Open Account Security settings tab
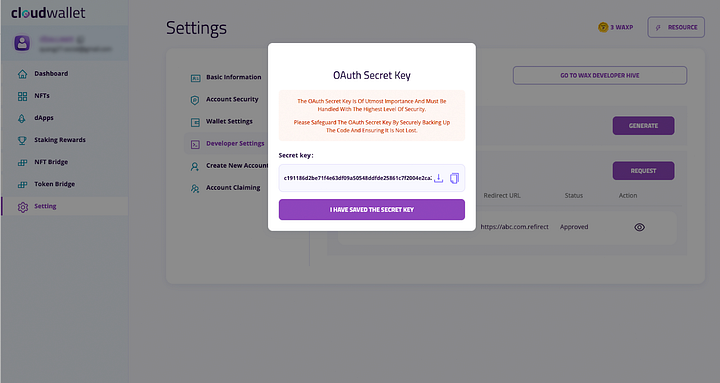This screenshot has height=383, width=720. point(225,99)
